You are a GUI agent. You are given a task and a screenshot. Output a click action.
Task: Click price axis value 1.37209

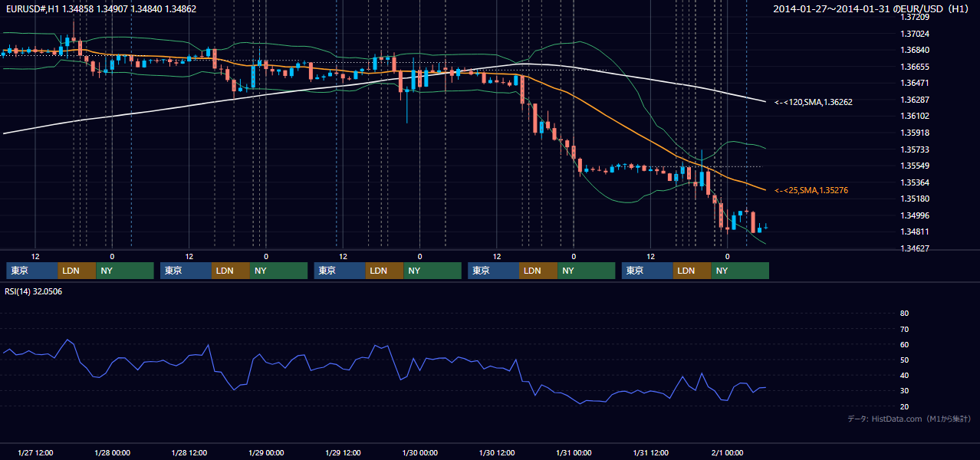coord(915,17)
